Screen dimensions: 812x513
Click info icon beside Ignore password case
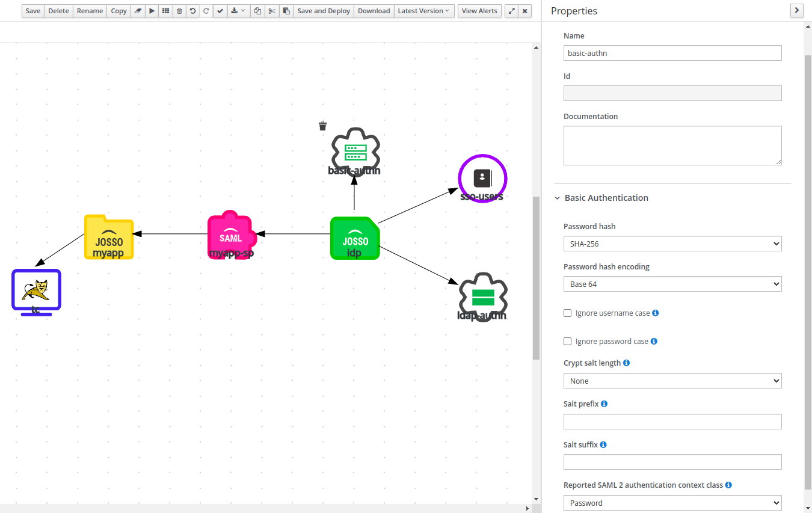pos(654,341)
